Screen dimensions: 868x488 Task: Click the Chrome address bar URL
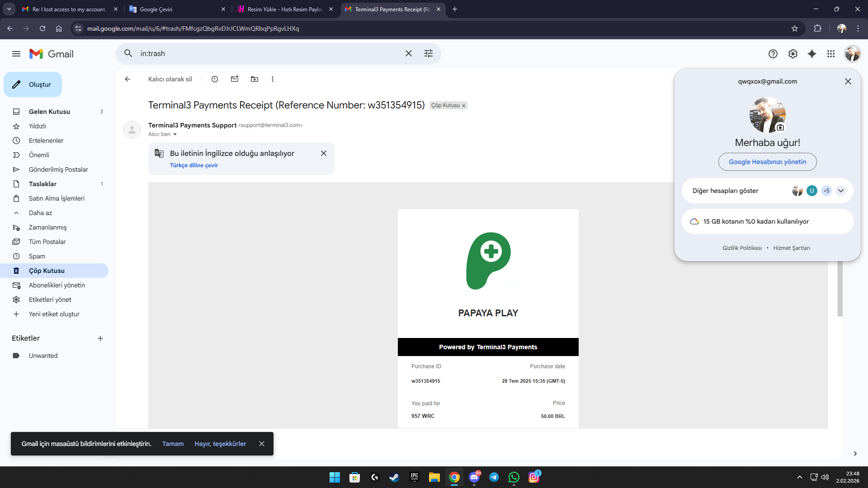click(x=193, y=28)
